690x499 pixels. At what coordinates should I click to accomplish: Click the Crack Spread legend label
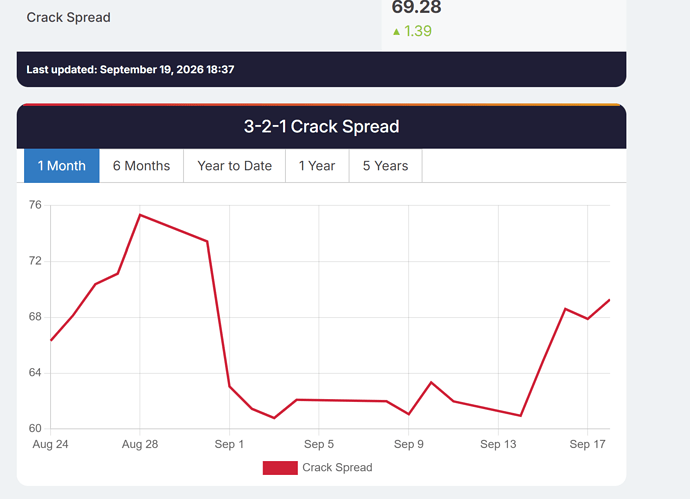coord(337,467)
